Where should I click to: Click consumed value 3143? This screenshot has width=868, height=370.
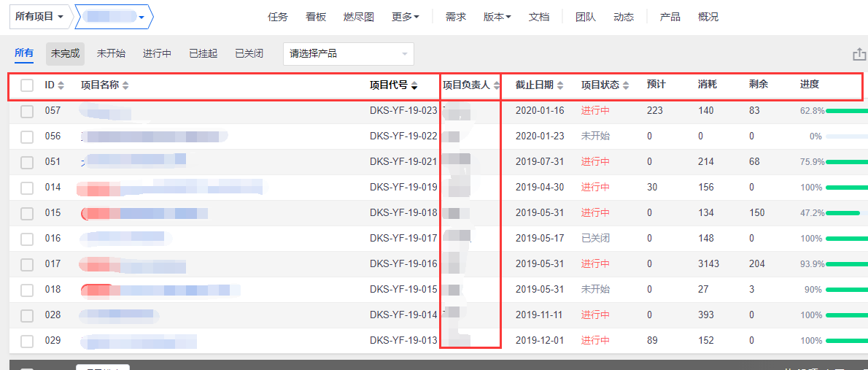709,263
